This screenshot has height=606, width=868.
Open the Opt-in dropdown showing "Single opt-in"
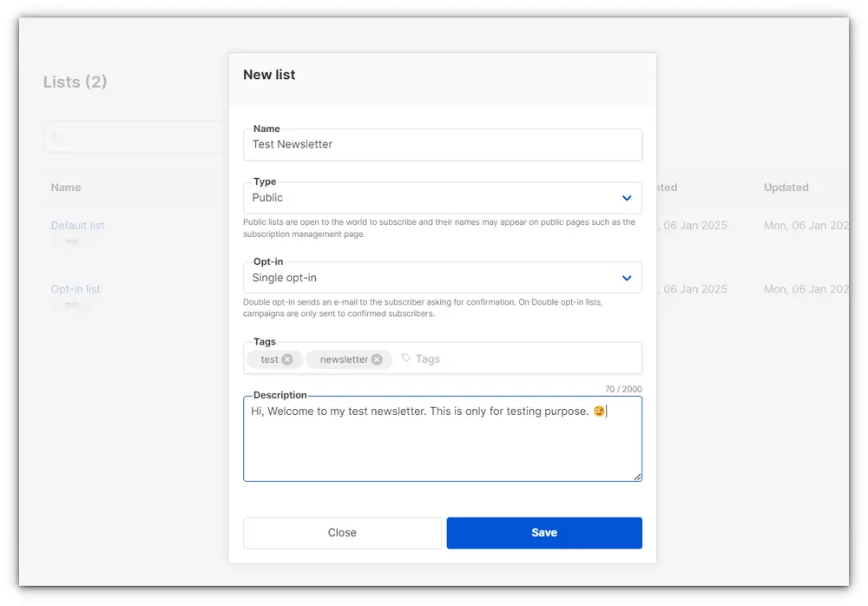[x=434, y=278]
